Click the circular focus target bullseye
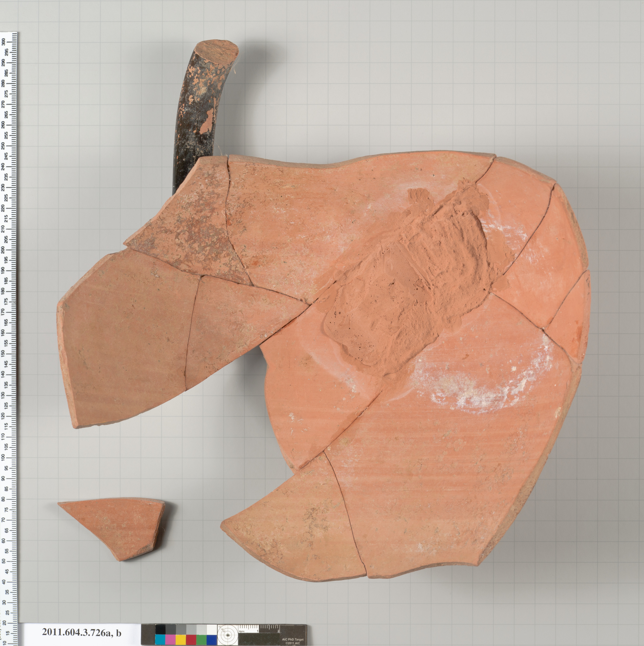 (x=228, y=635)
